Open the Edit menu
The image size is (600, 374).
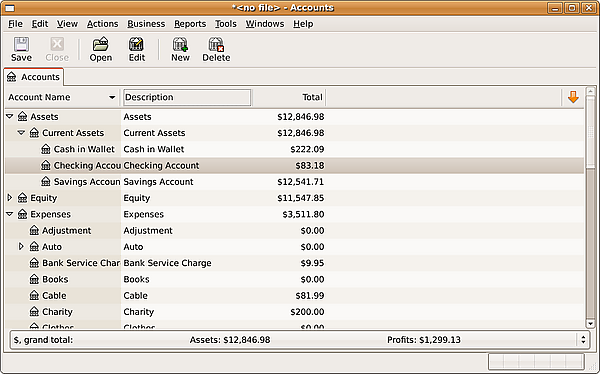(40, 24)
